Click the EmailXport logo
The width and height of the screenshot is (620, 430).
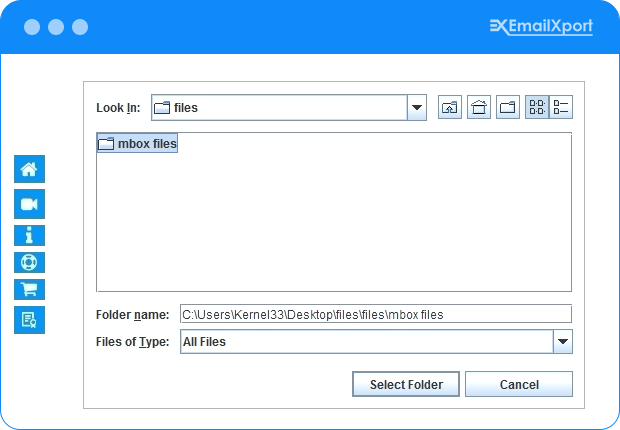tap(541, 26)
